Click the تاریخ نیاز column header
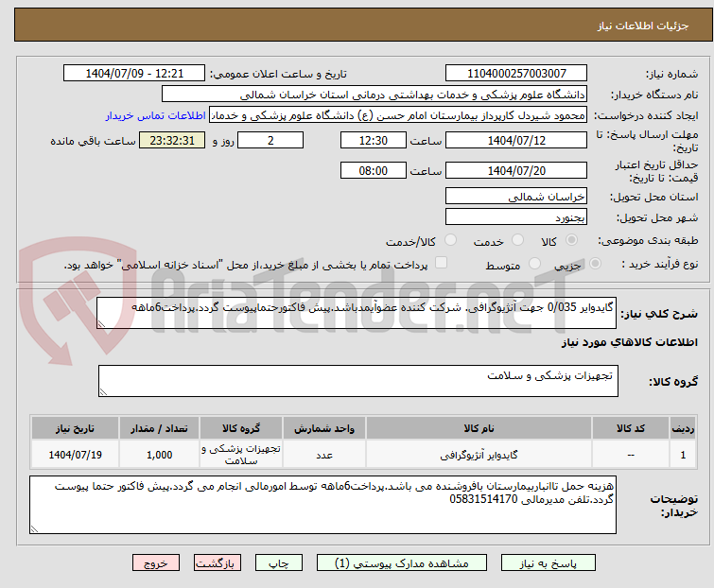Screen dimensions: 714x588 tap(75, 428)
